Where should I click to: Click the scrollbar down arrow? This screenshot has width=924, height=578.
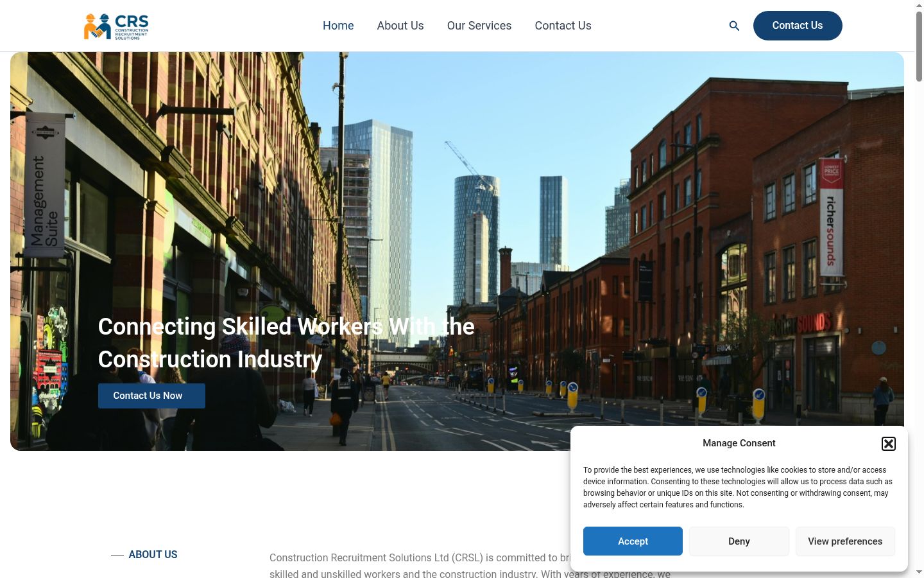(919, 572)
